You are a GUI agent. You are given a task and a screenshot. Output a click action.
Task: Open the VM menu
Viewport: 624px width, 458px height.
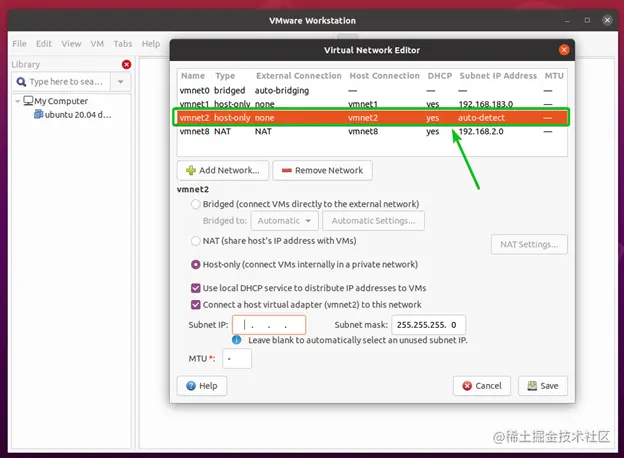tap(97, 44)
